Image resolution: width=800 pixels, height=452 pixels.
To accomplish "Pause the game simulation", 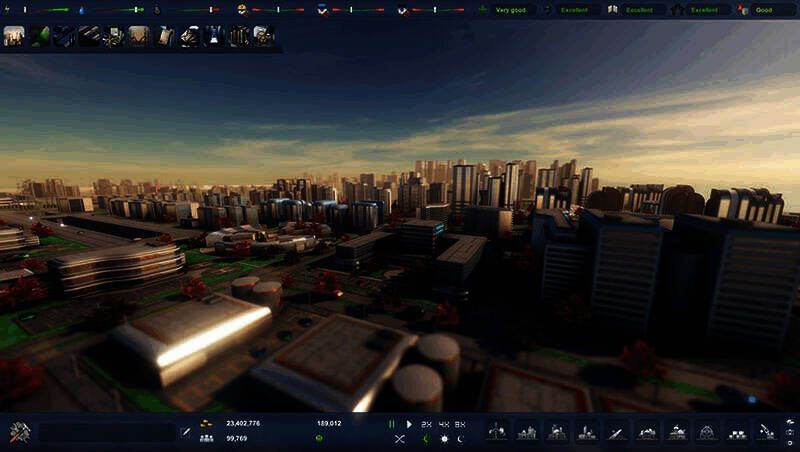I will [392, 424].
